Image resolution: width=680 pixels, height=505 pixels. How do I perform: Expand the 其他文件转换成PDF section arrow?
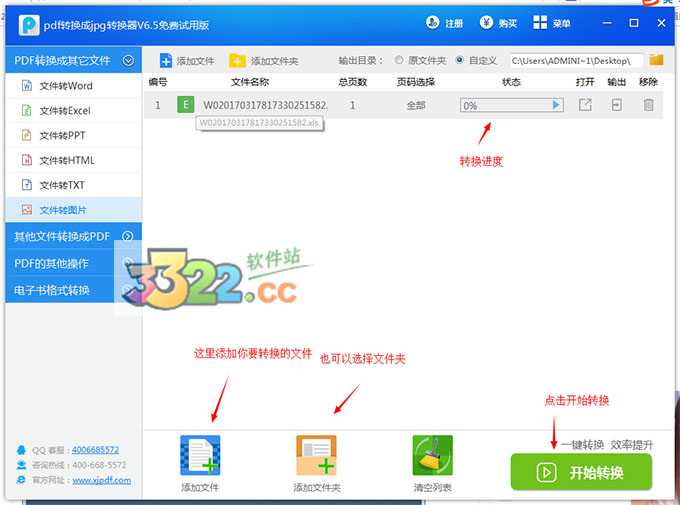[x=128, y=236]
